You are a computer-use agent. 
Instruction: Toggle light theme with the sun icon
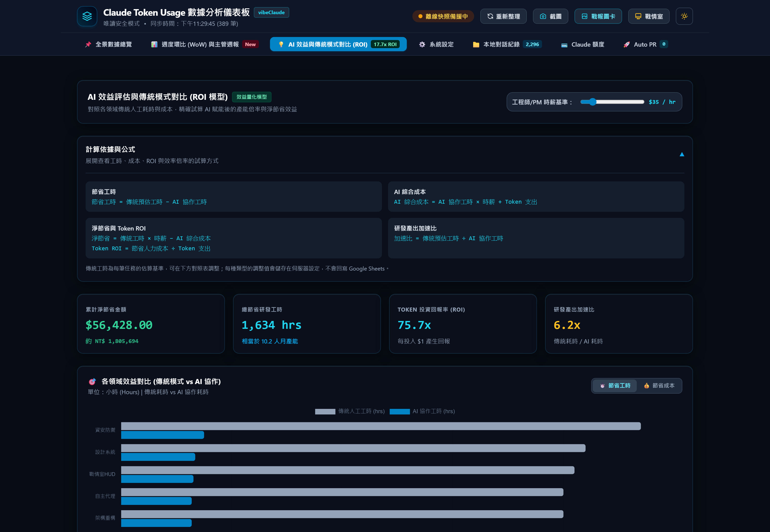click(684, 16)
